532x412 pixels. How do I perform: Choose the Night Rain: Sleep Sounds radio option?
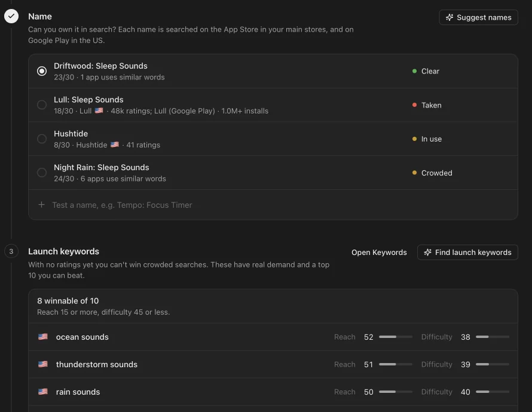point(42,173)
